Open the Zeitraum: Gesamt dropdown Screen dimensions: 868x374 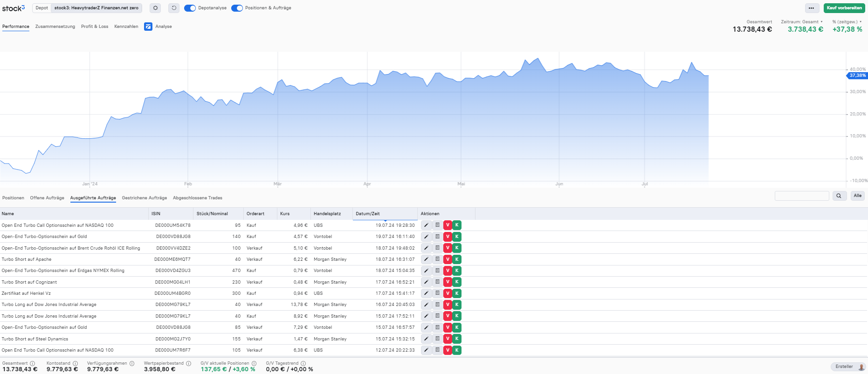coord(802,22)
